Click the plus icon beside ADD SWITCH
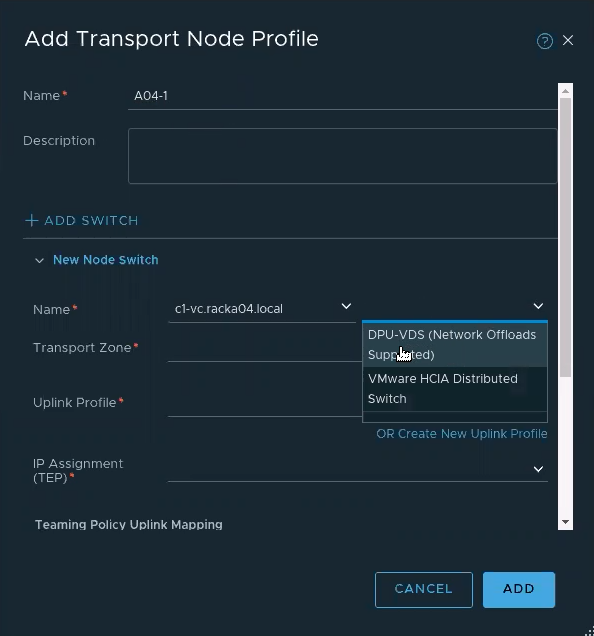This screenshot has height=636, width=594. point(32,221)
